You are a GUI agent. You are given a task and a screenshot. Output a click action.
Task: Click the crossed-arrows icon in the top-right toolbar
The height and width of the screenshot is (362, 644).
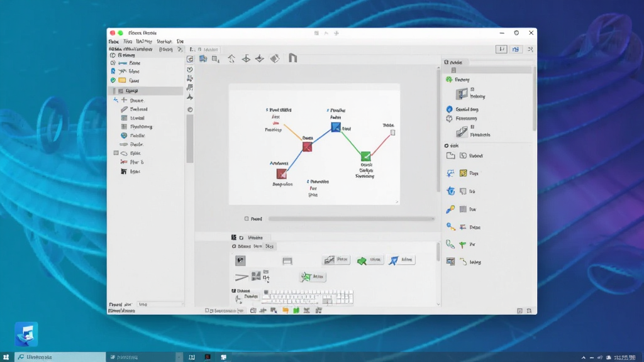(x=530, y=49)
